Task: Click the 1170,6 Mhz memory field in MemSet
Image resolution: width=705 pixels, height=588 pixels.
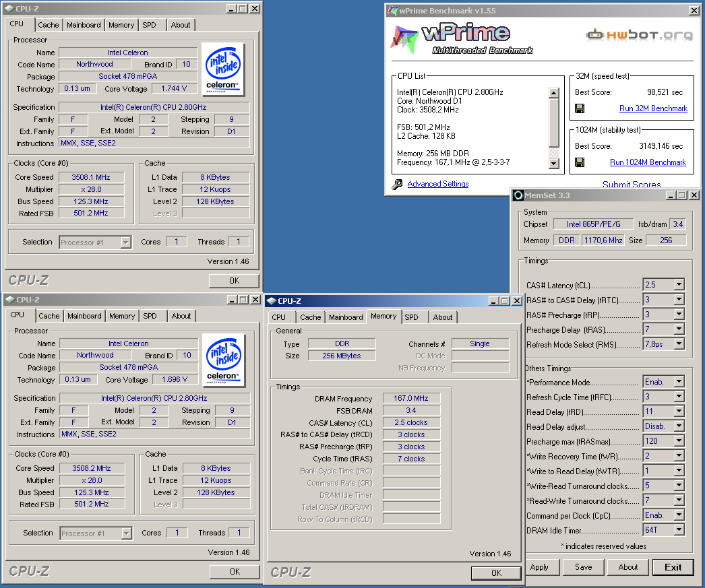Action: coord(603,240)
